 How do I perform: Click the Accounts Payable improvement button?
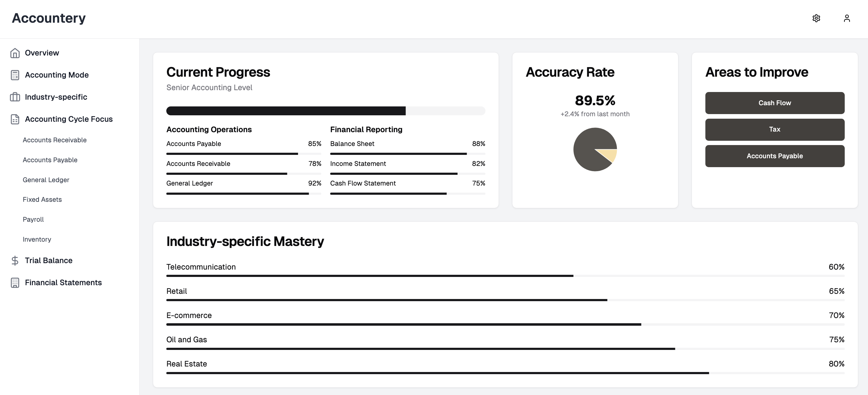(x=775, y=156)
